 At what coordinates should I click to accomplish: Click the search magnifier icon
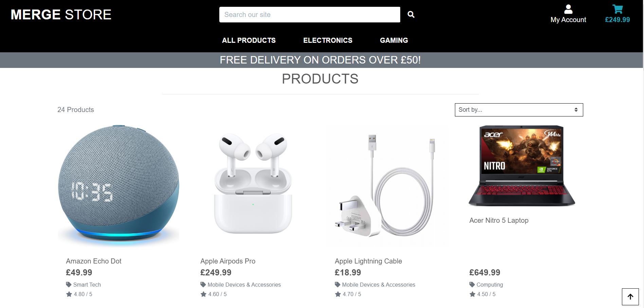click(x=411, y=15)
